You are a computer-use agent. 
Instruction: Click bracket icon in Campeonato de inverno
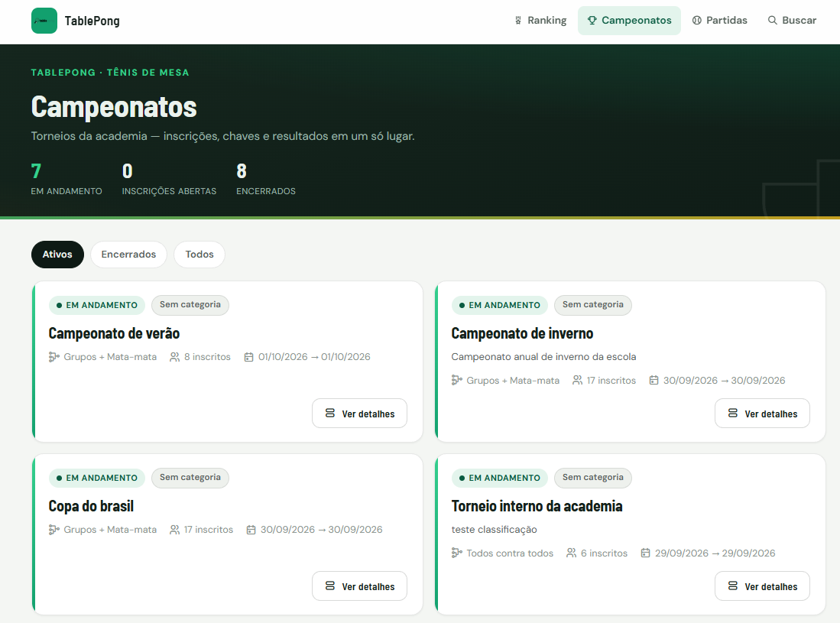456,381
